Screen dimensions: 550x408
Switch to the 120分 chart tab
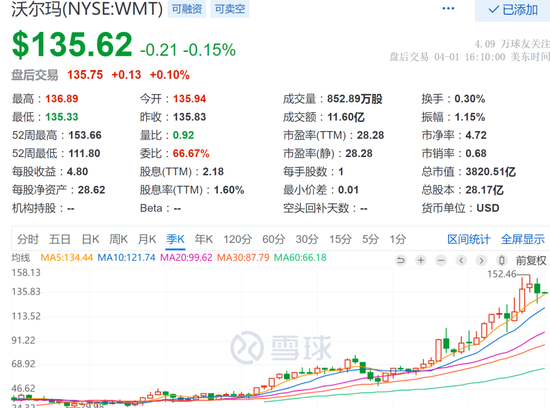(237, 239)
